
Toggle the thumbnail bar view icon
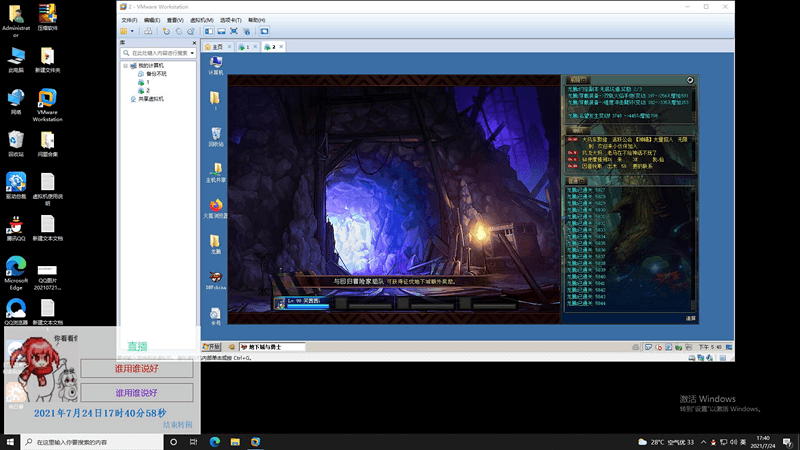click(x=221, y=31)
